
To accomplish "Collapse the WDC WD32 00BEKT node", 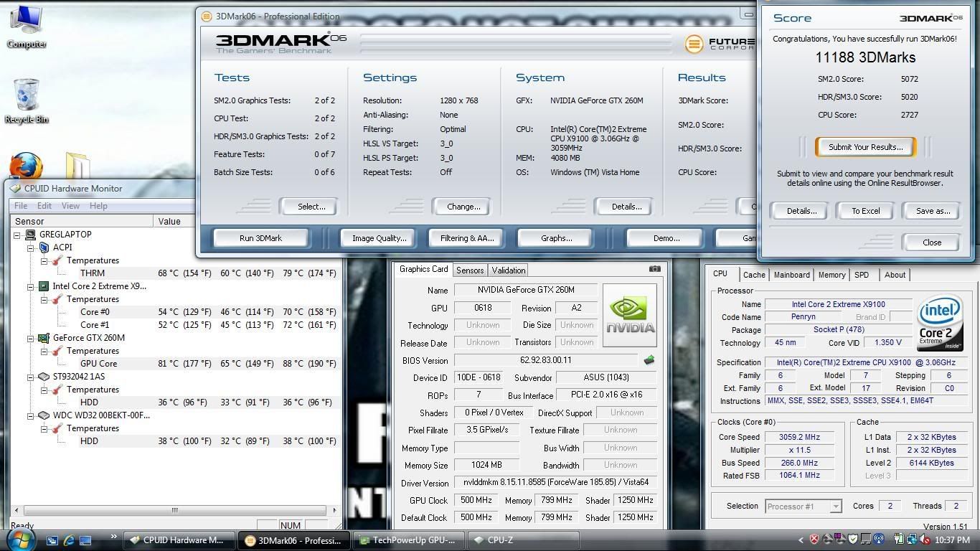I will 31,415.
